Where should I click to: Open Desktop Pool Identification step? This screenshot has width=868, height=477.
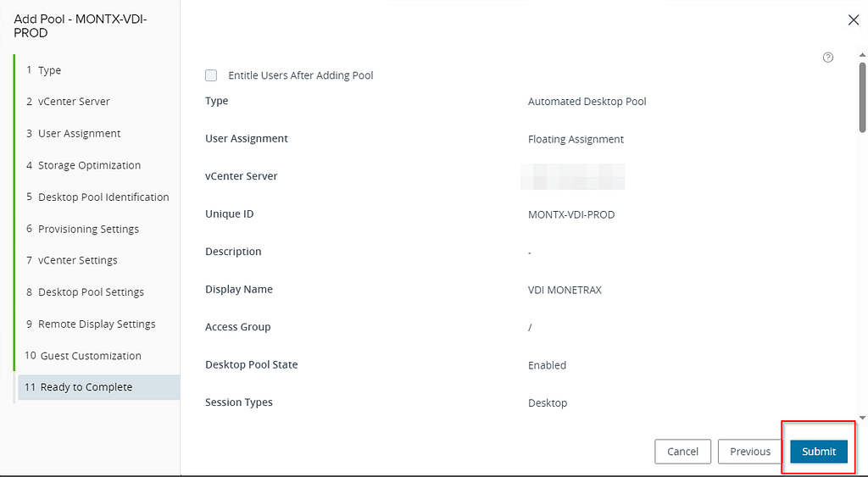103,197
